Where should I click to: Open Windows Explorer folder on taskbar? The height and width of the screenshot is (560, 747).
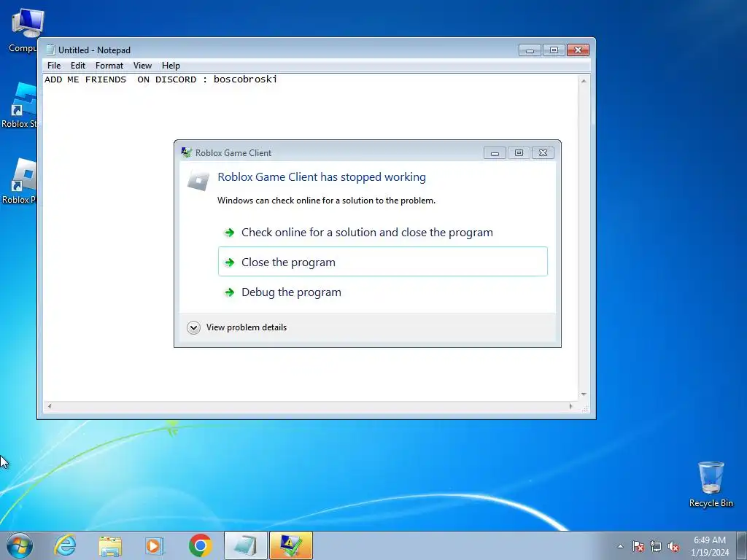point(110,545)
